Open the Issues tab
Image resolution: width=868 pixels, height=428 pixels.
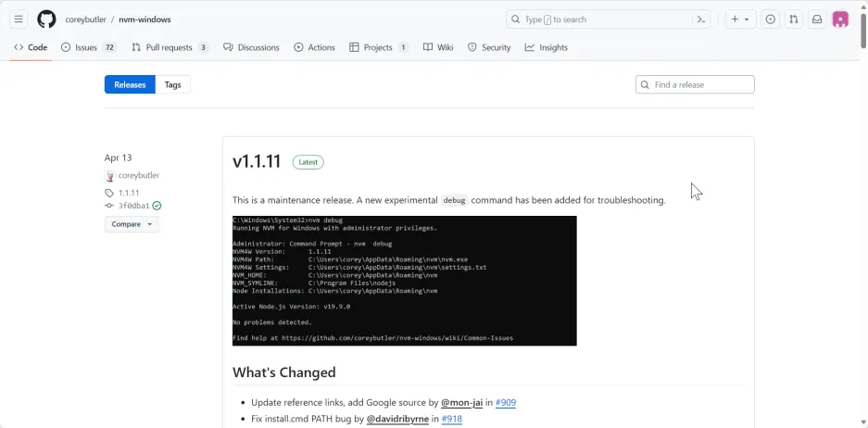[x=88, y=47]
